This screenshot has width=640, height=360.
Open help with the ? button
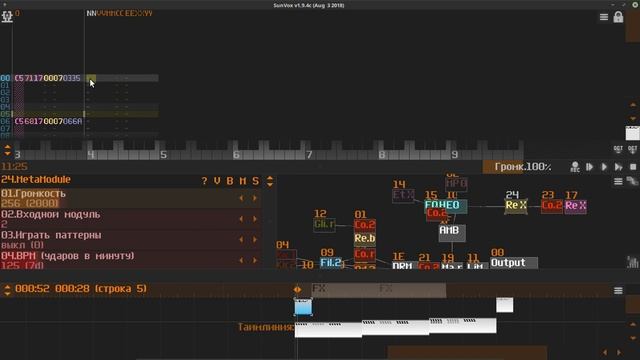204,181
